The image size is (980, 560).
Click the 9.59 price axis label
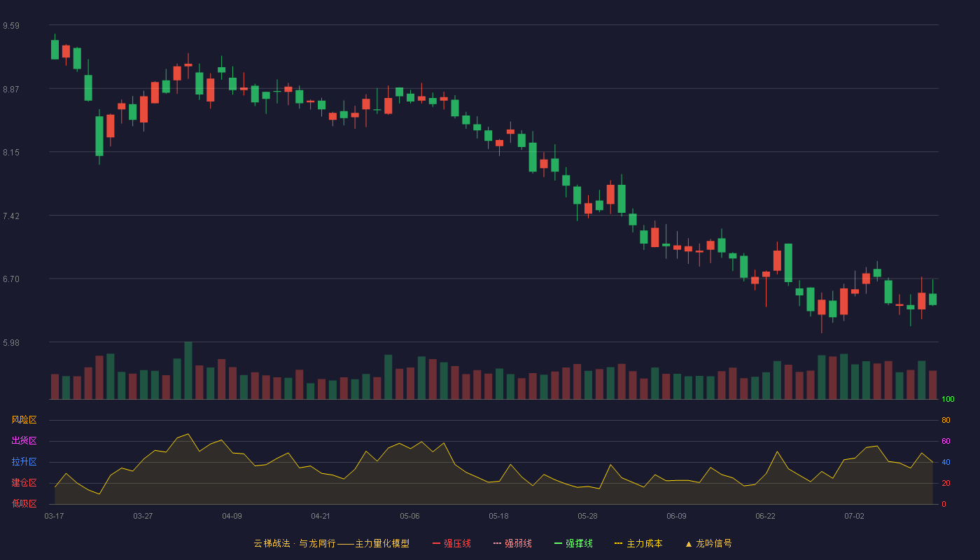tap(11, 26)
